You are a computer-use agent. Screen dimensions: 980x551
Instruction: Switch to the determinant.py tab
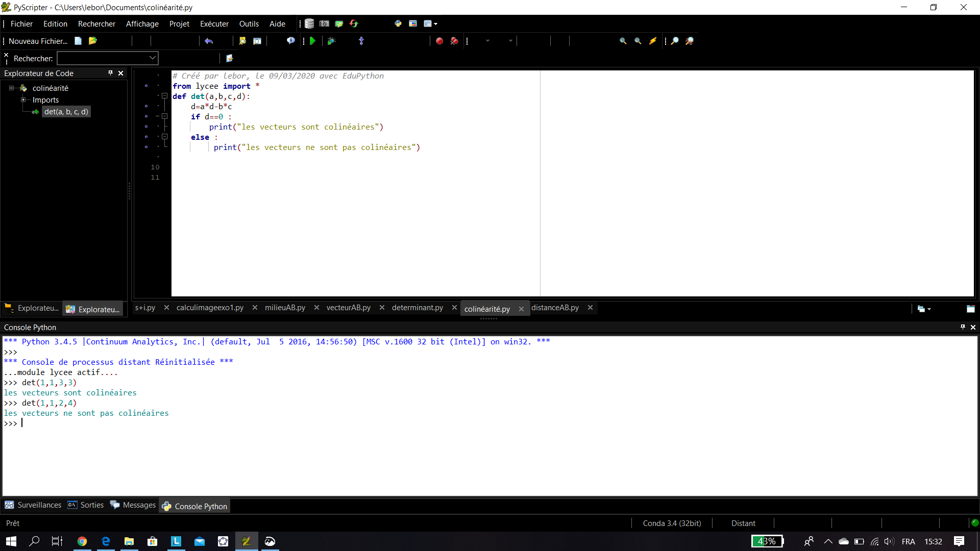(x=417, y=308)
